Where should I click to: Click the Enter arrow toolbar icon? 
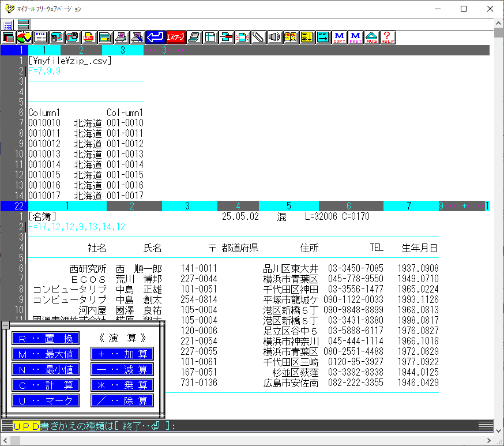click(155, 38)
